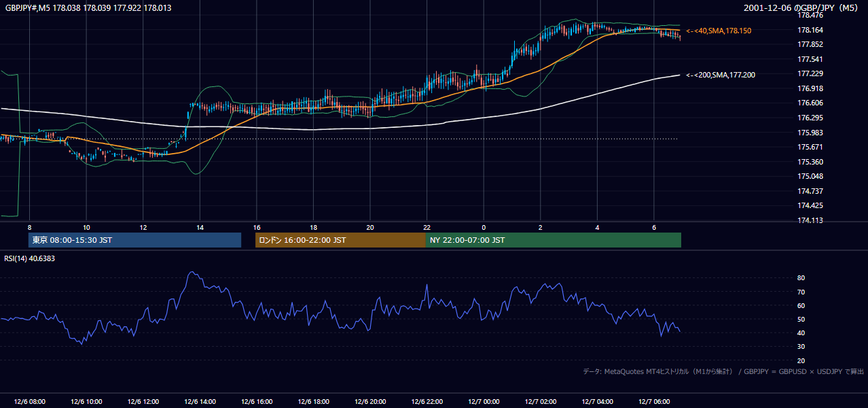Screen dimensions: 868x408
Task: Click the 12/6 08:00 time label
Action: pos(29,402)
